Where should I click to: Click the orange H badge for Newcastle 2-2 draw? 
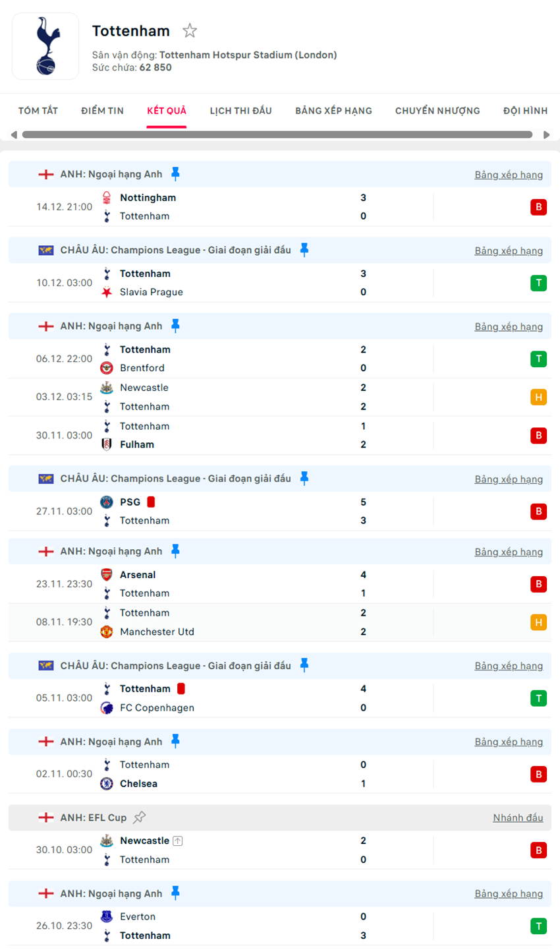click(x=538, y=397)
